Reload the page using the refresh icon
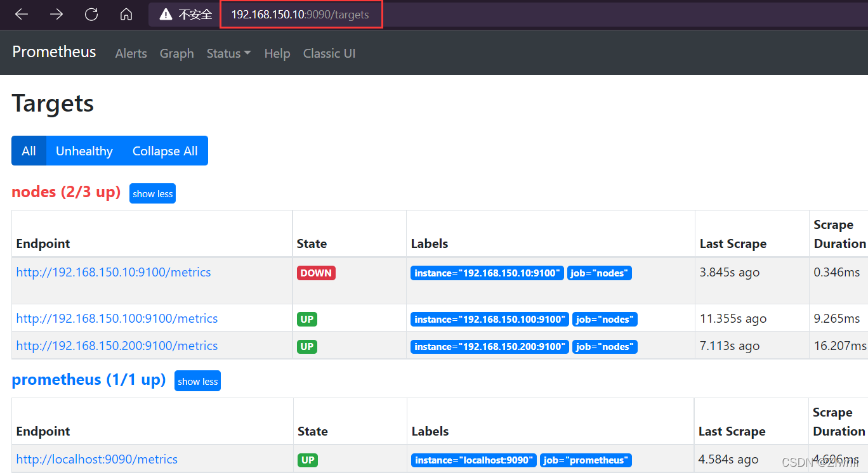Screen dimensions: 868x473 (91, 14)
